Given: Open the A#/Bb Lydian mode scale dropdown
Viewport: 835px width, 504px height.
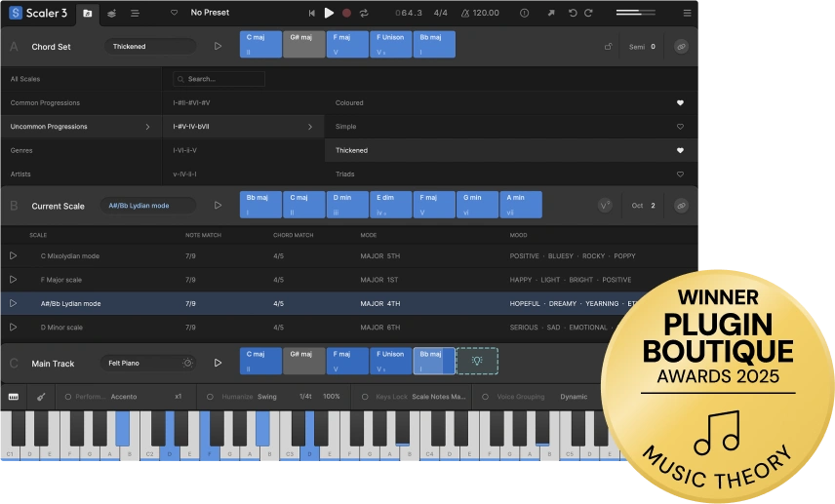Looking at the screenshot, I should point(150,206).
